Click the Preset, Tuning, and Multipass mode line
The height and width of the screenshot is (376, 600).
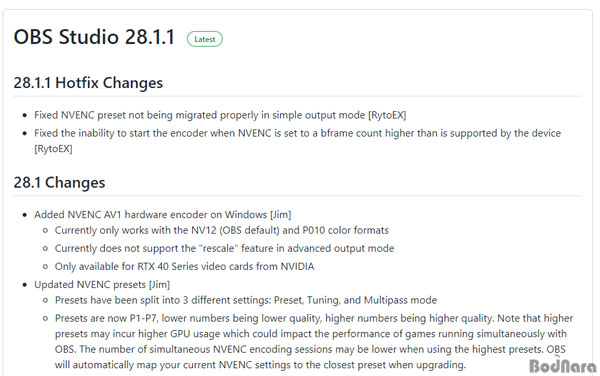point(246,300)
